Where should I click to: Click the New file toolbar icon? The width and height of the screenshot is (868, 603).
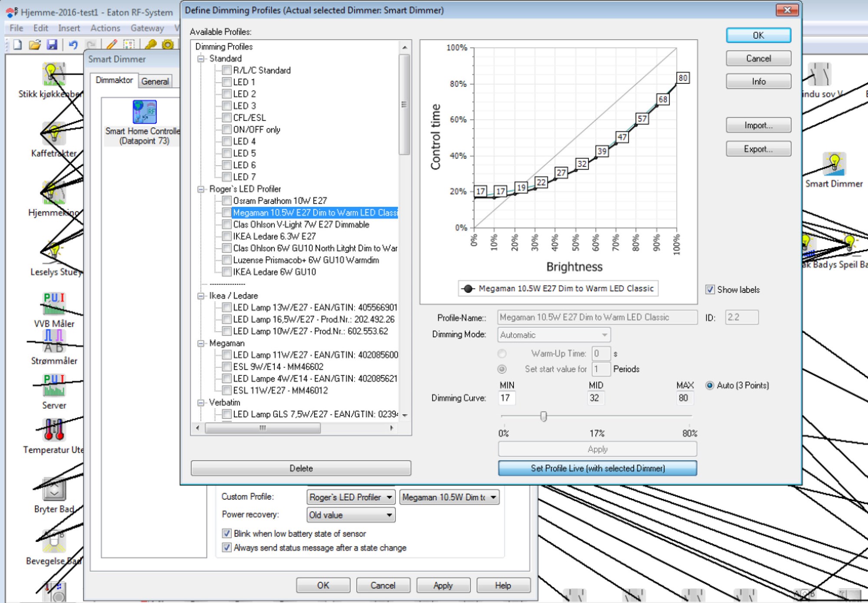click(18, 44)
